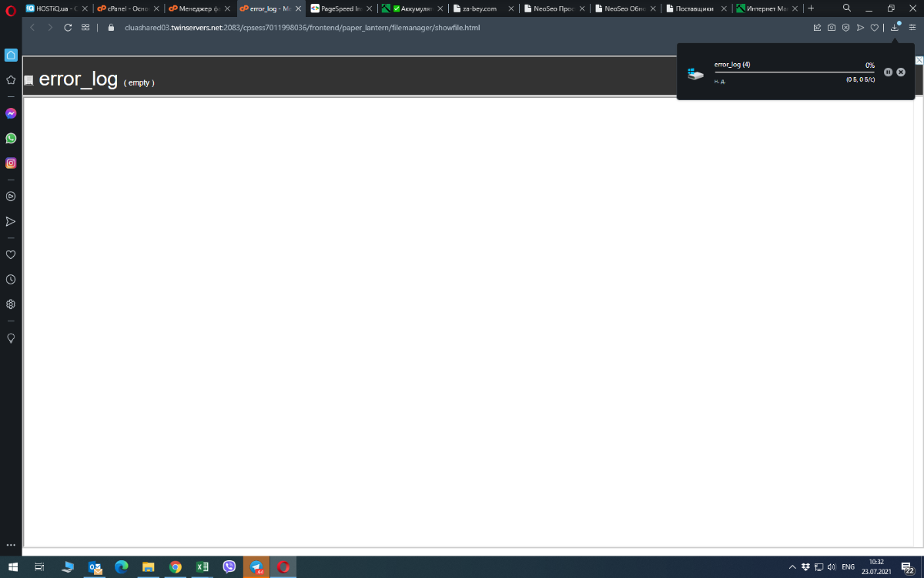Image resolution: width=924 pixels, height=578 pixels.
Task: Switch to the NeoSeo Обно tab
Action: (x=625, y=8)
